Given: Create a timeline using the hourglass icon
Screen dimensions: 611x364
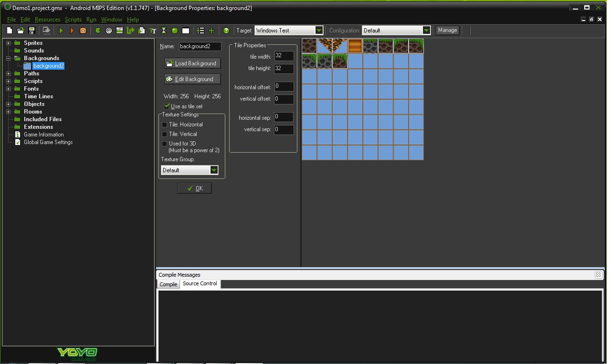Looking at the screenshot, I should tap(164, 31).
